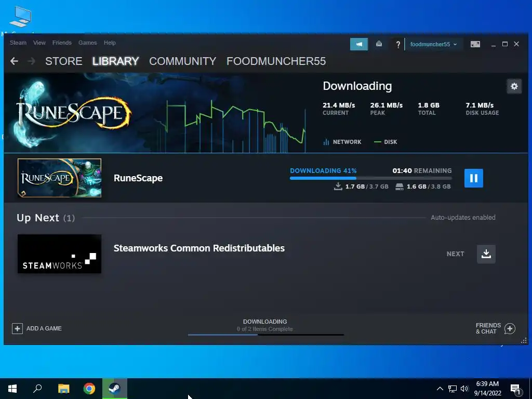Open the volume speaker tray icon
532x399 pixels.
(x=464, y=389)
